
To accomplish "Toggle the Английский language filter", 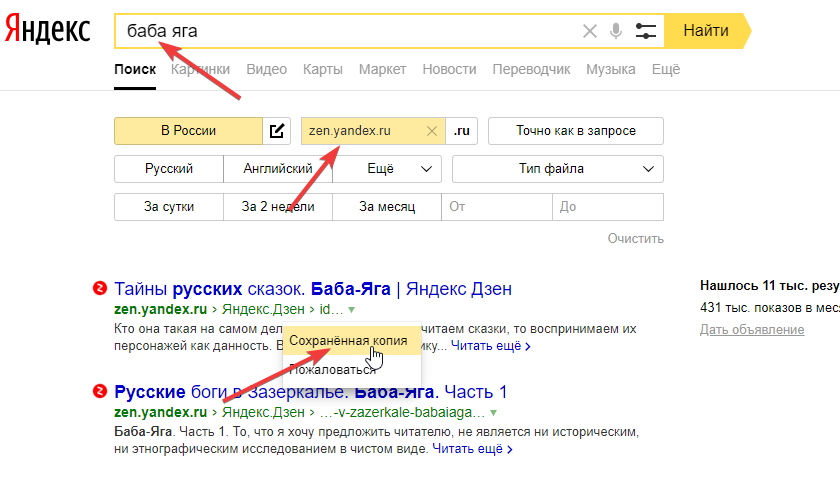I will 278,169.
